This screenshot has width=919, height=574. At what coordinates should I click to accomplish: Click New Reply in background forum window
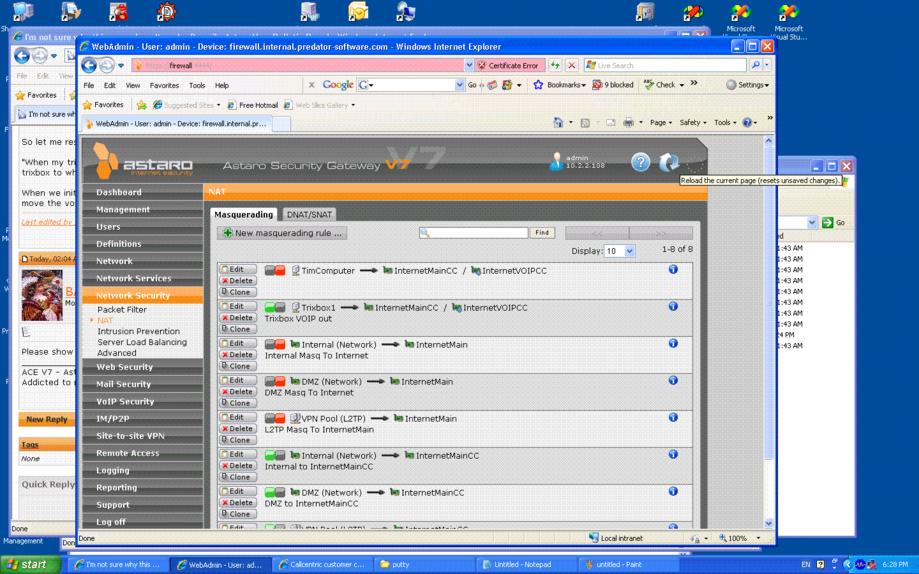[x=47, y=419]
